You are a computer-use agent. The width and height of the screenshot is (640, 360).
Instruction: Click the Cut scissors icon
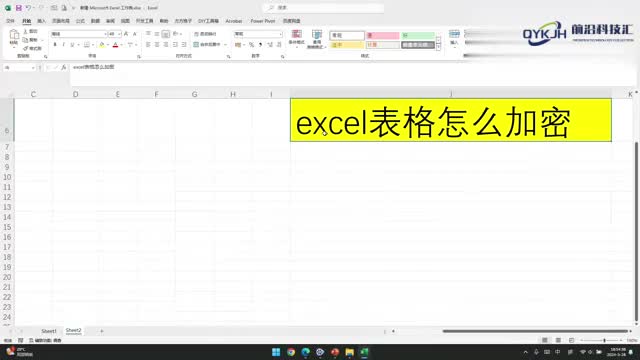click(x=25, y=31)
